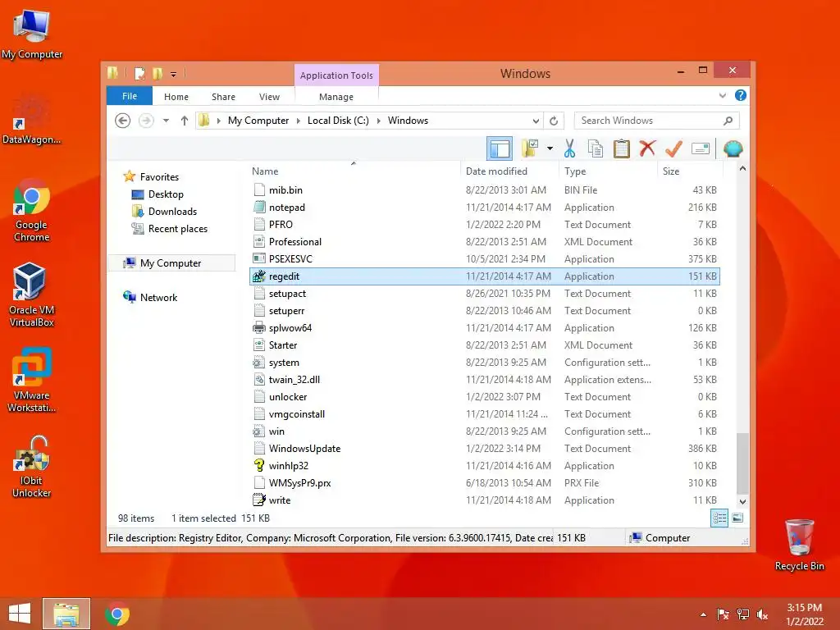This screenshot has width=840, height=630.
Task: Click the folder options toolbar icon
Action: coord(530,148)
